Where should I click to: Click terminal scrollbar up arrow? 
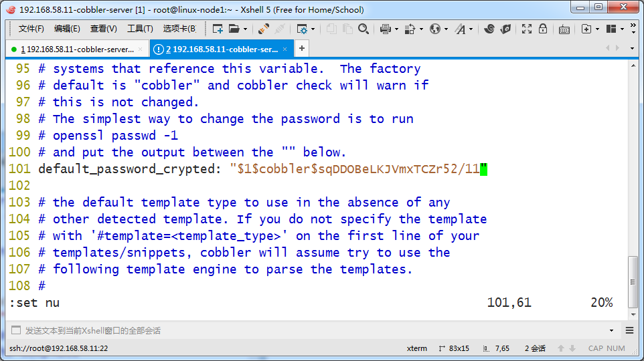pos(633,66)
